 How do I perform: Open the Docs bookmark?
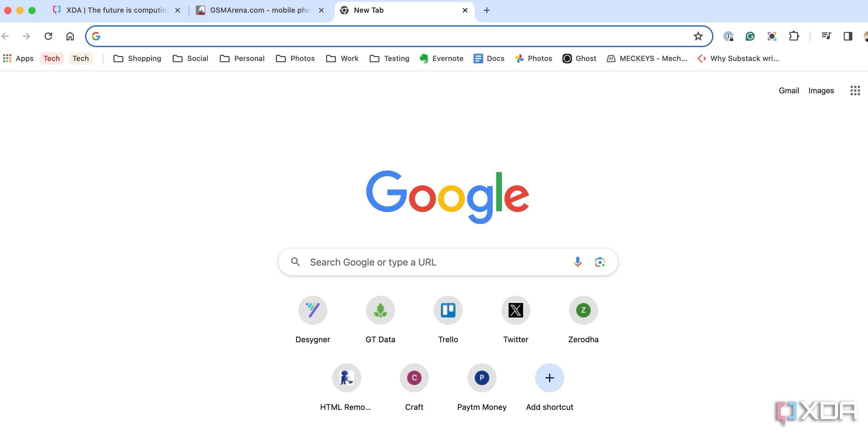489,58
